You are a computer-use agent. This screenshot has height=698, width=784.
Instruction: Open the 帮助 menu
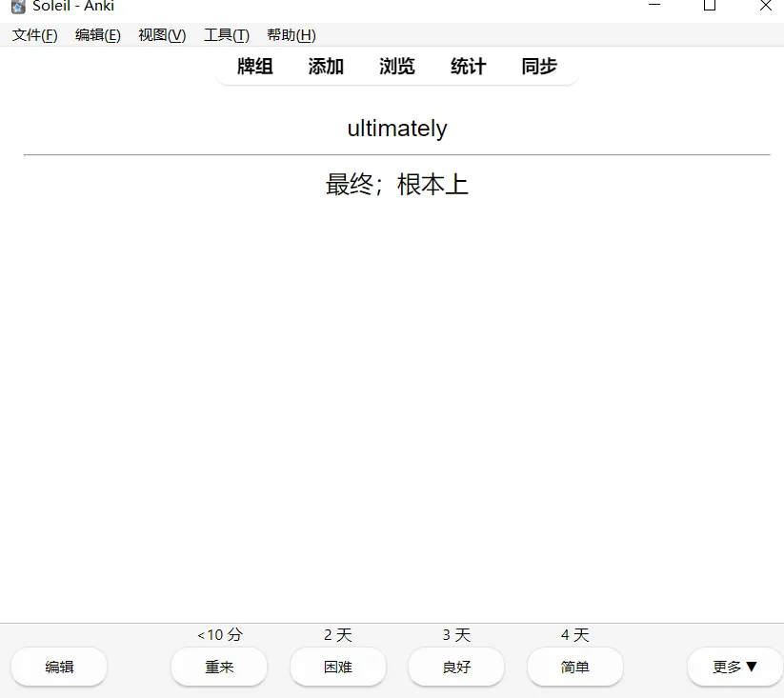[x=290, y=35]
